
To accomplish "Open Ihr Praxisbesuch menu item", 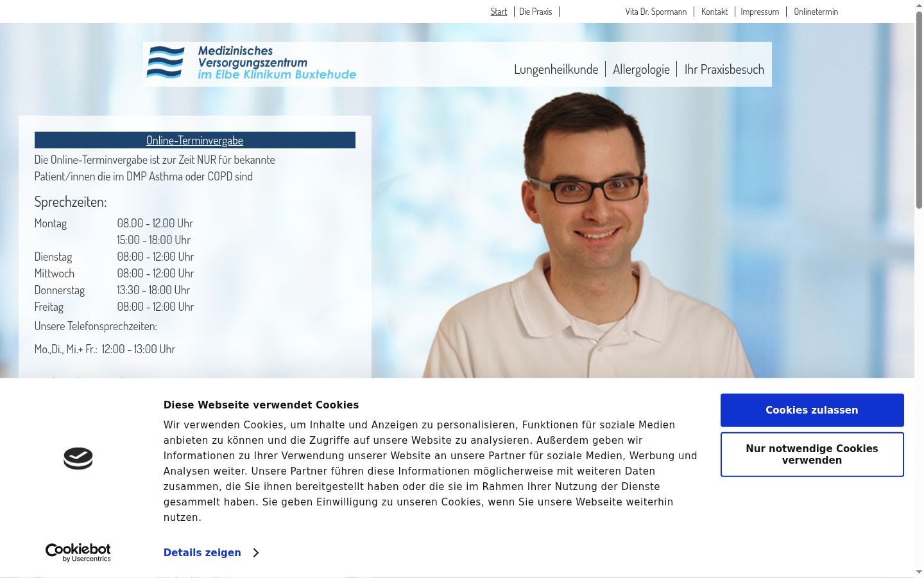I will point(724,69).
